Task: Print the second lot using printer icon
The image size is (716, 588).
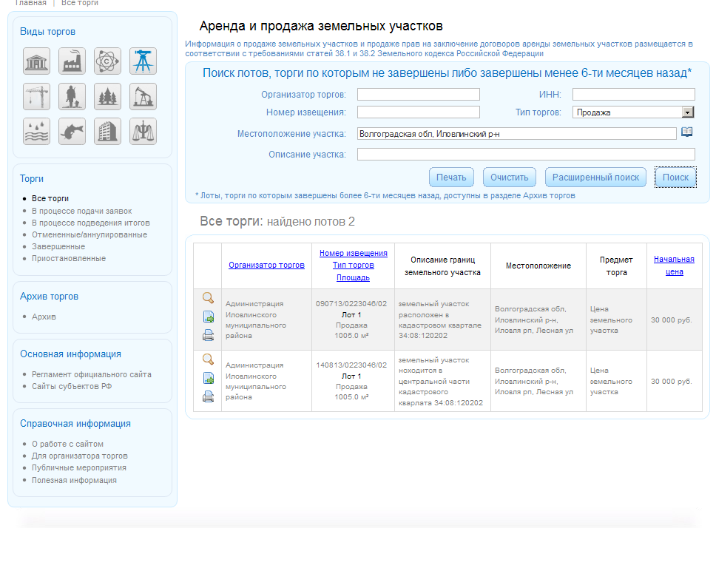Action: [208, 396]
